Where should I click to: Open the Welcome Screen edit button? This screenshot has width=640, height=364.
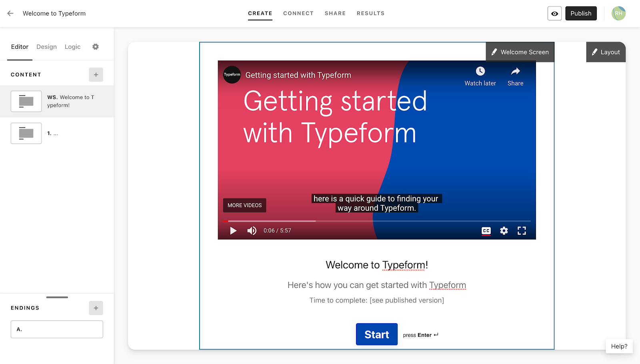point(520,52)
